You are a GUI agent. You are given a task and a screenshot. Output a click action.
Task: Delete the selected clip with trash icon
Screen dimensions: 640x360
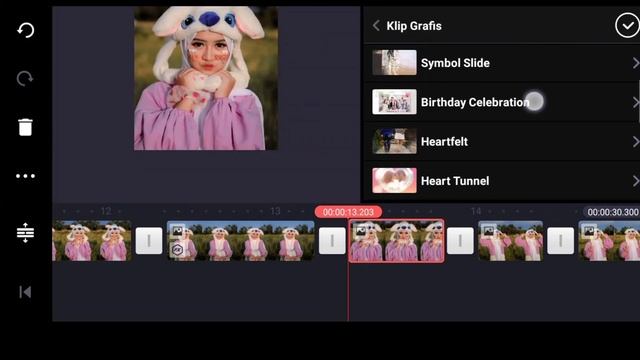(x=25, y=127)
